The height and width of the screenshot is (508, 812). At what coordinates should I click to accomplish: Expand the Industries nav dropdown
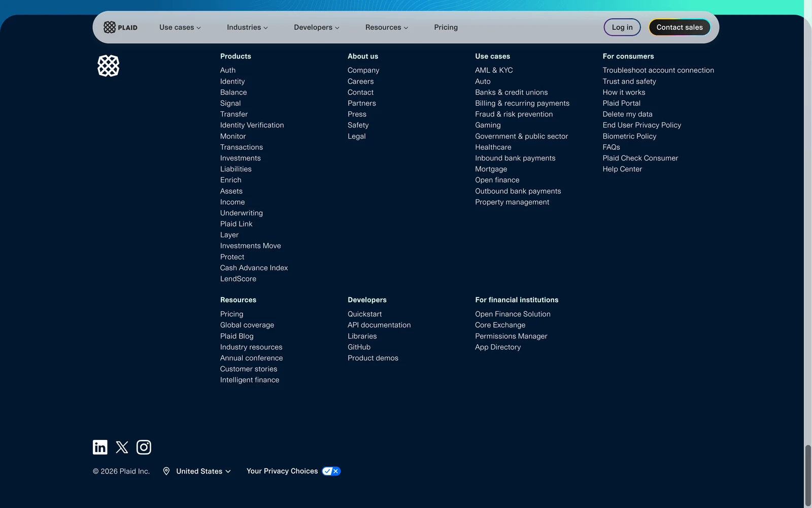247,27
